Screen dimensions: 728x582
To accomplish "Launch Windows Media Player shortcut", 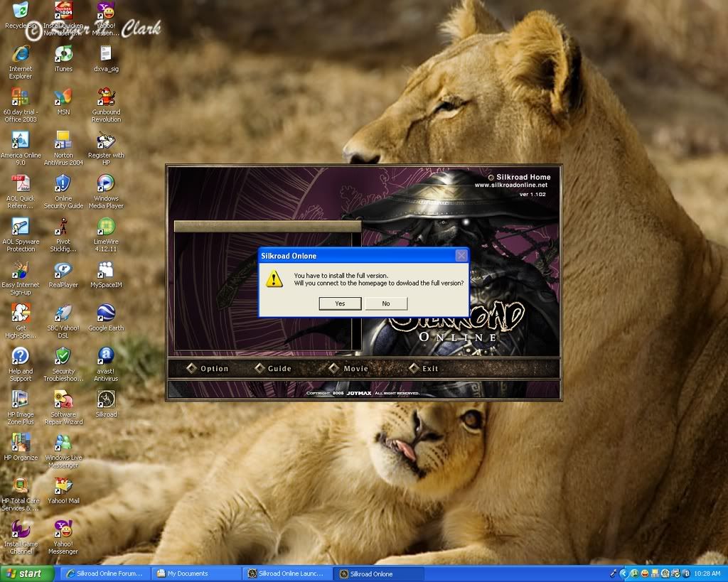I will click(x=106, y=192).
